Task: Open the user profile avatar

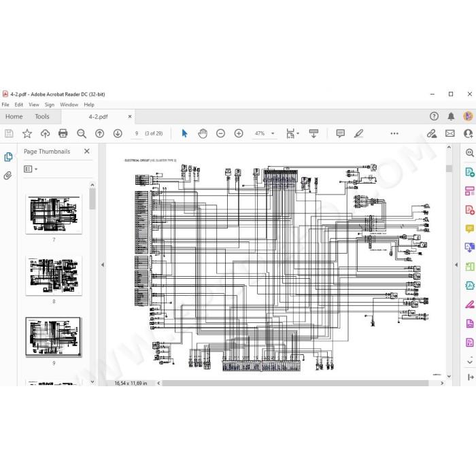Action: click(468, 116)
